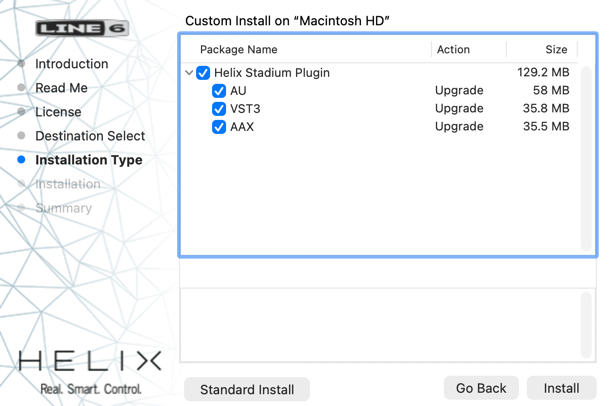This screenshot has width=614, height=406.
Task: Click the 35.8 MB size value
Action: 546,108
